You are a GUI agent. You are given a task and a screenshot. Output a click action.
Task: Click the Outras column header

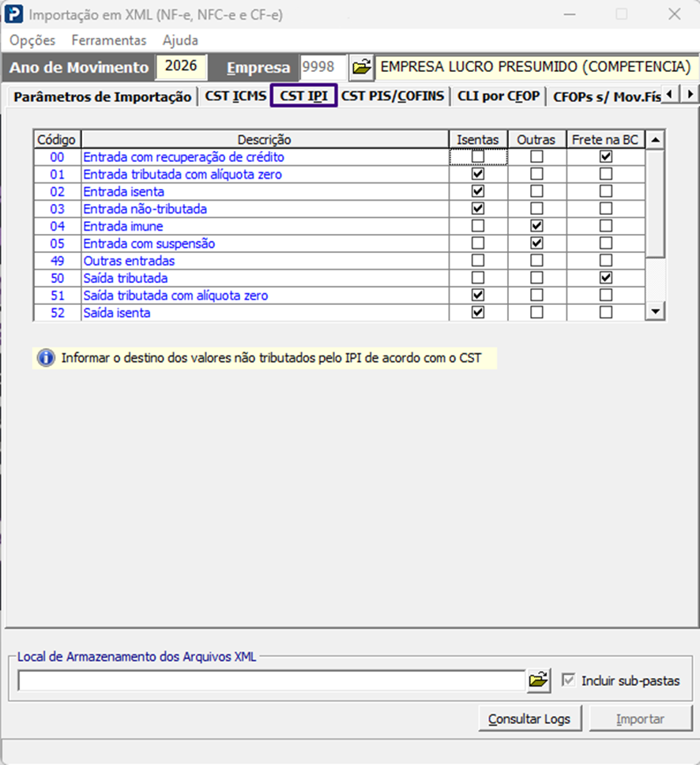[x=536, y=140]
